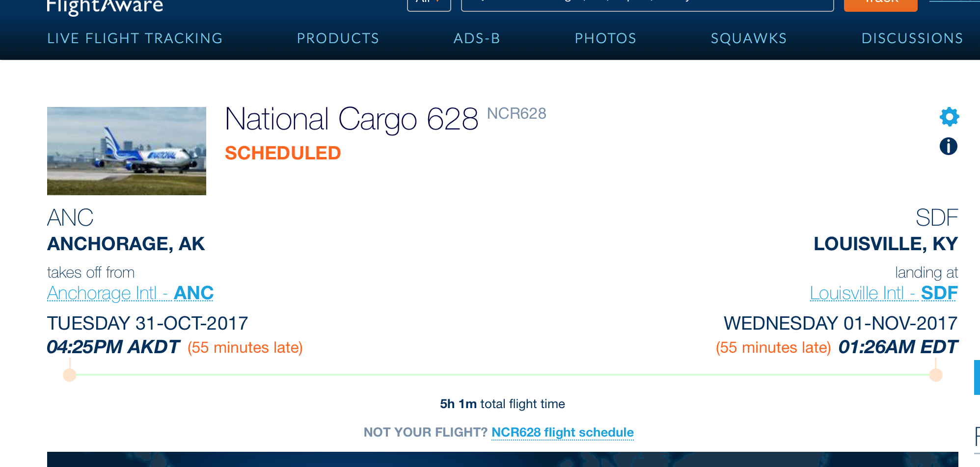Open the Photos menu item

605,38
